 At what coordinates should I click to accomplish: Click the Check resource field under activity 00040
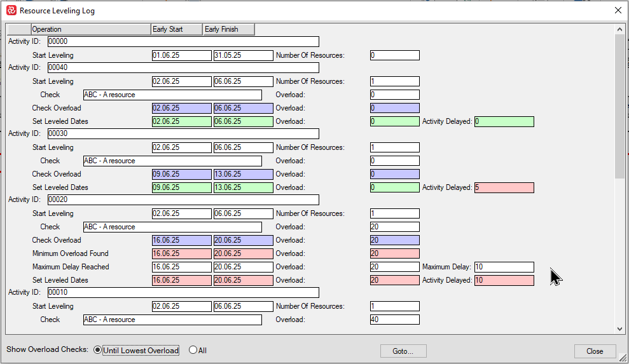point(172,95)
